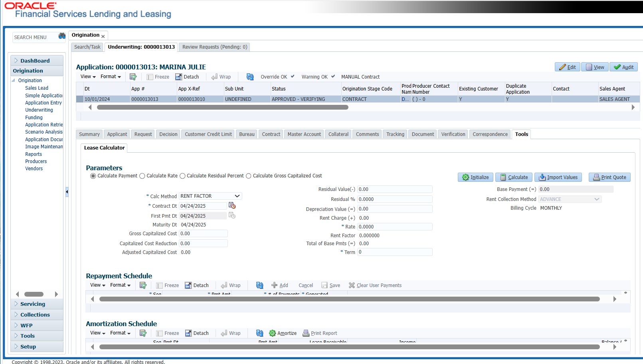This screenshot has height=364, width=643.
Task: Close the Origination tab
Action: point(103,36)
